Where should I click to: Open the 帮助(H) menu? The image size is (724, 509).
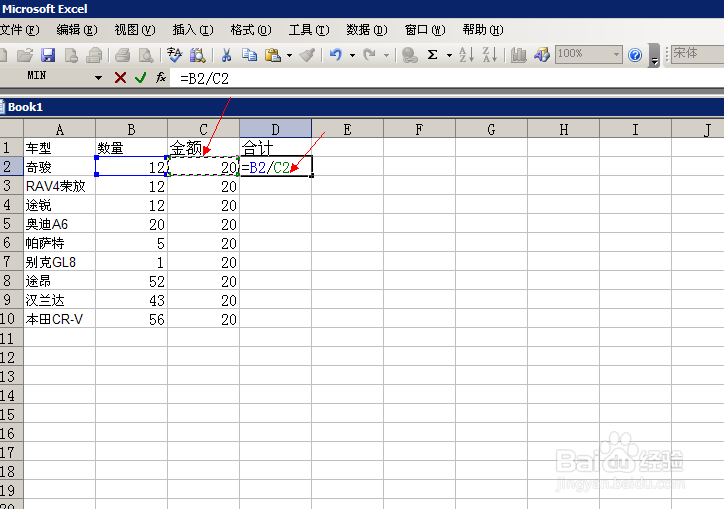point(483,30)
